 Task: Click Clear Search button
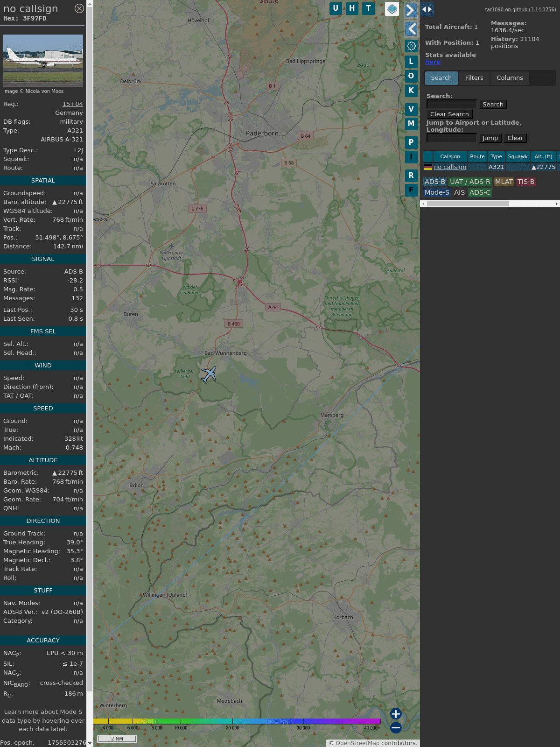pos(449,114)
